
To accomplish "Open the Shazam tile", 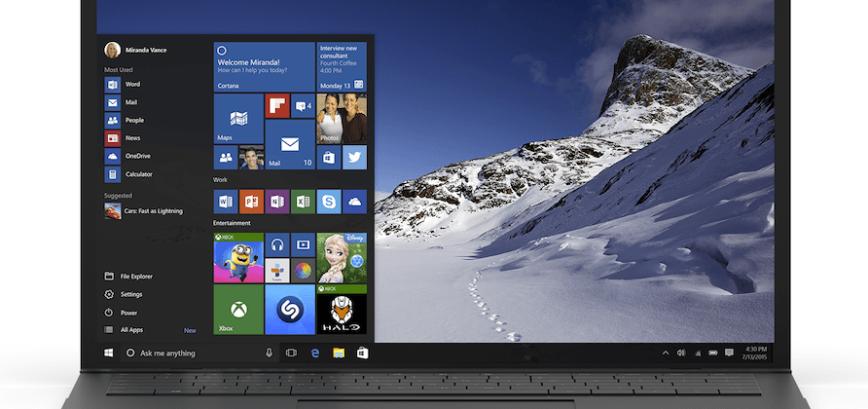I will coord(289,309).
